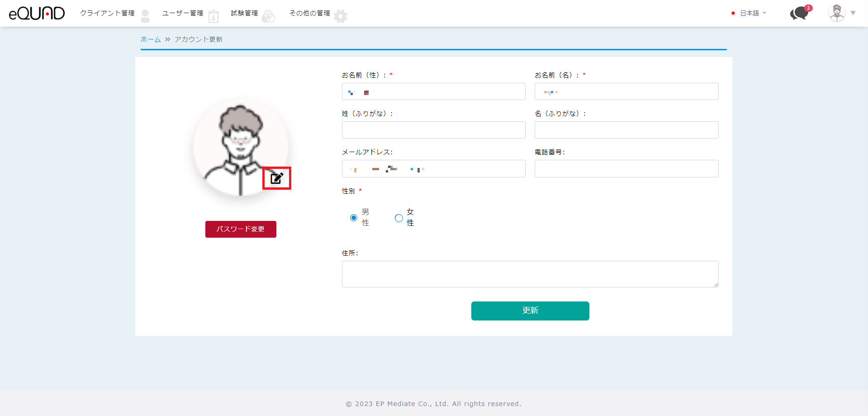
Task: Click the trial management icon
Action: (x=268, y=17)
